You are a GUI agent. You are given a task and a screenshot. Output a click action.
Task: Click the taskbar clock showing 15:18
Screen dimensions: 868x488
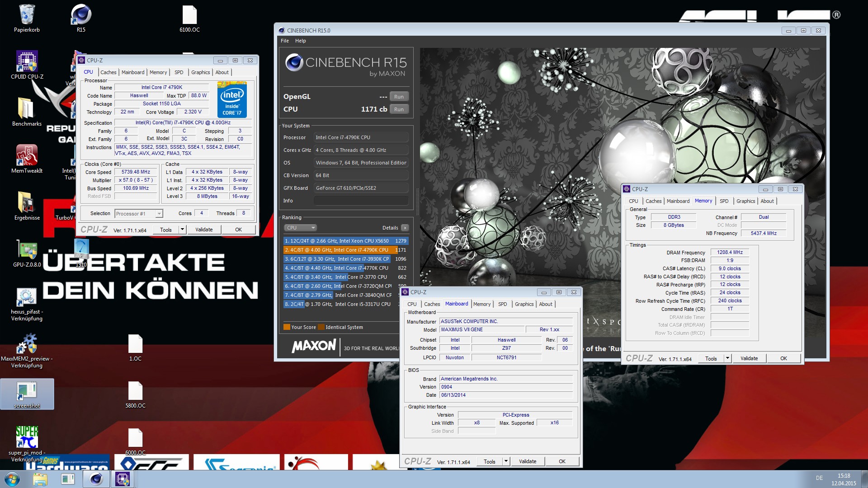point(844,479)
